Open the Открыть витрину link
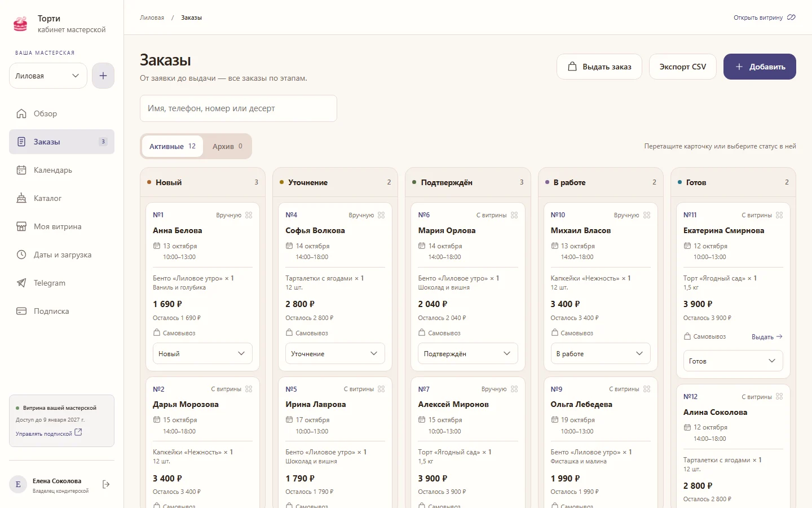 (x=765, y=17)
